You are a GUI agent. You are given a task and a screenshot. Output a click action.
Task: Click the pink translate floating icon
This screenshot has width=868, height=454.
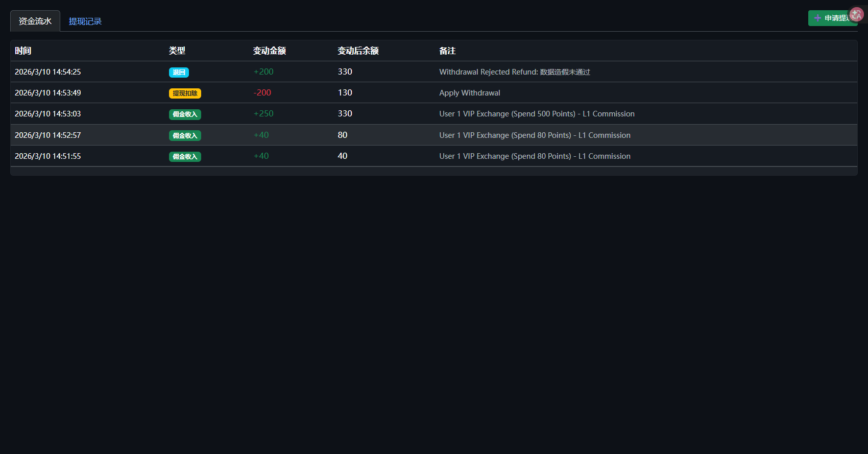point(856,15)
